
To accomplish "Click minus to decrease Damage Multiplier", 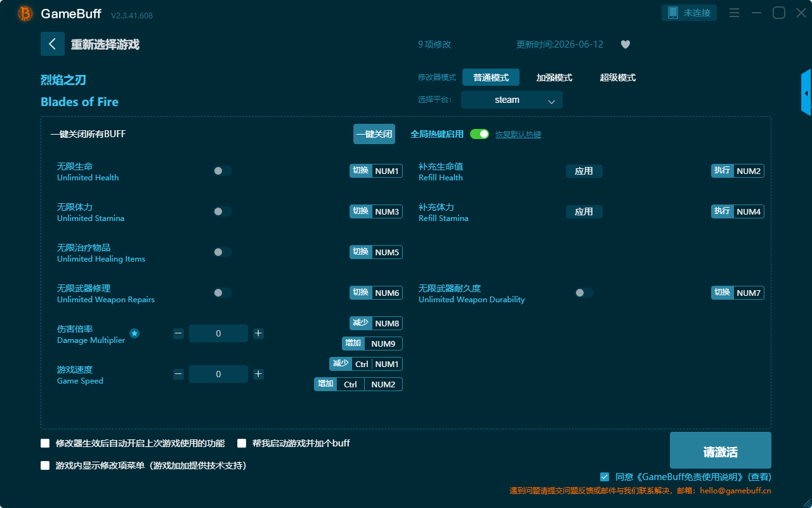I will (x=178, y=333).
